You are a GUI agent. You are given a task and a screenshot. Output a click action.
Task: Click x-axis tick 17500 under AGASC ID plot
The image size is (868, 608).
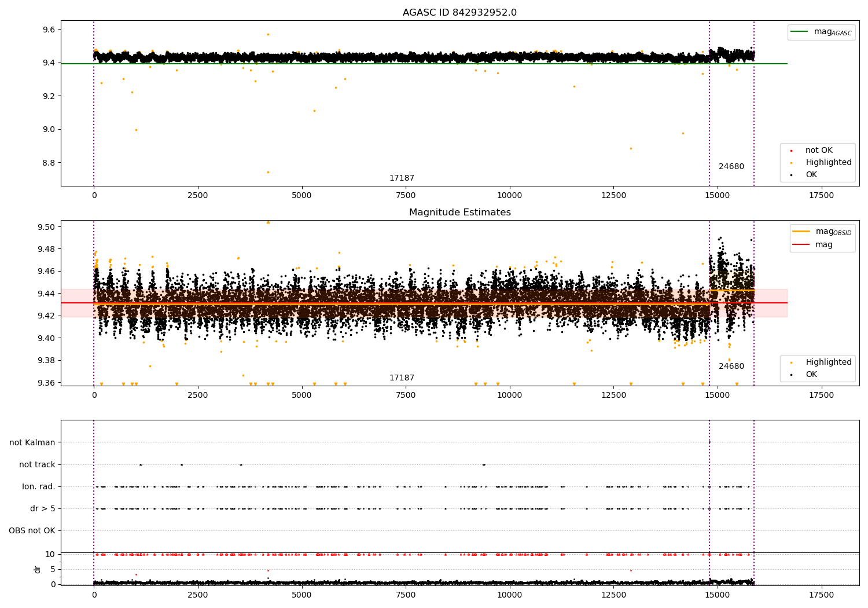point(821,196)
